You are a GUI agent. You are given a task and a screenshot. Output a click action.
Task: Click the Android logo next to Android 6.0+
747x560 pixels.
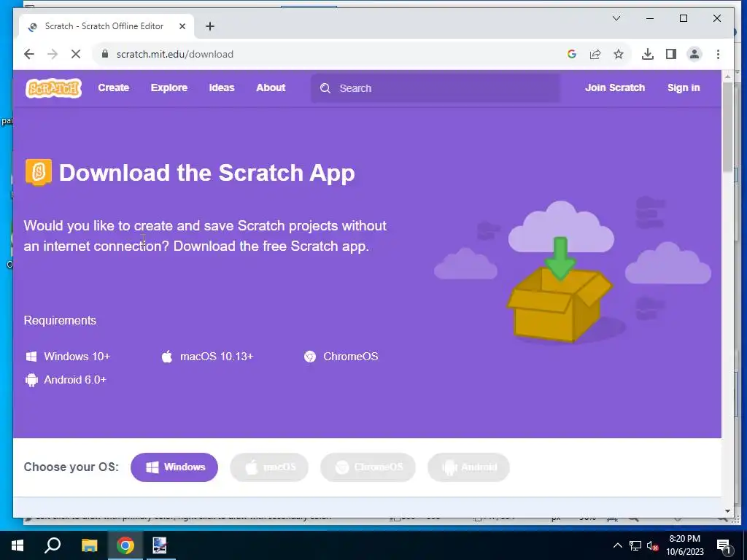[x=31, y=380]
